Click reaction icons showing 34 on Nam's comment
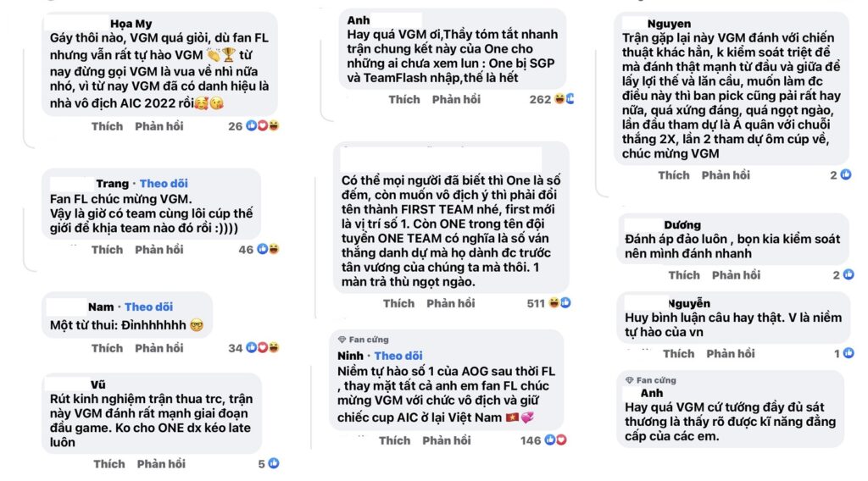This screenshot has width=868, height=481. tap(269, 348)
